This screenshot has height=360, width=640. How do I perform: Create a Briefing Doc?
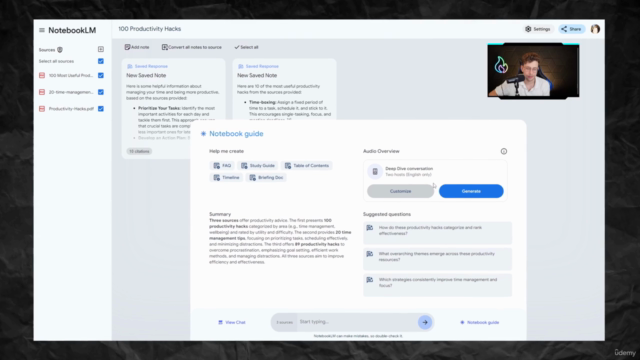266,178
